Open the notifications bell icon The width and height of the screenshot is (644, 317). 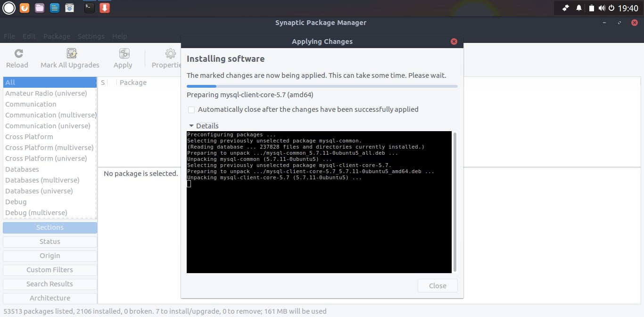(579, 8)
